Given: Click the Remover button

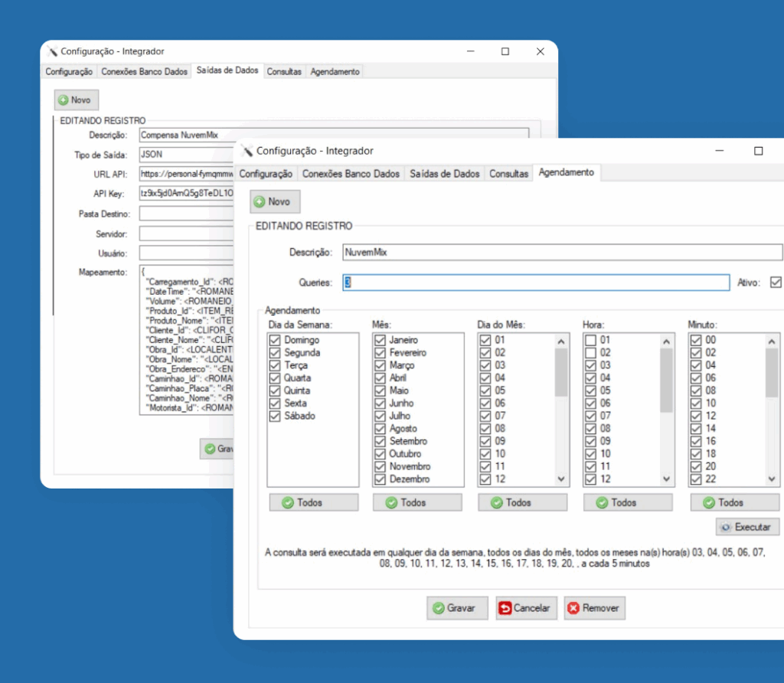Looking at the screenshot, I should pos(595,608).
